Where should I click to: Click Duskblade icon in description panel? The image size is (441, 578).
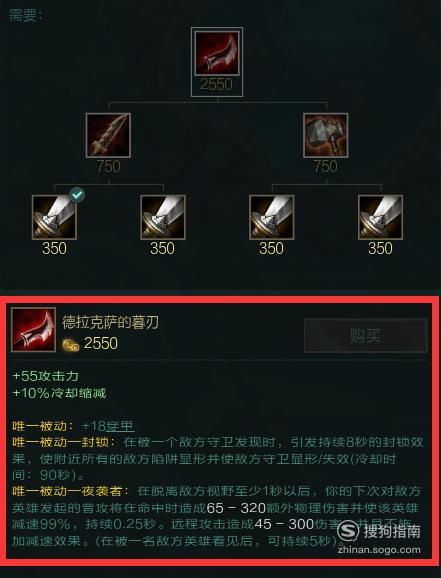34,330
